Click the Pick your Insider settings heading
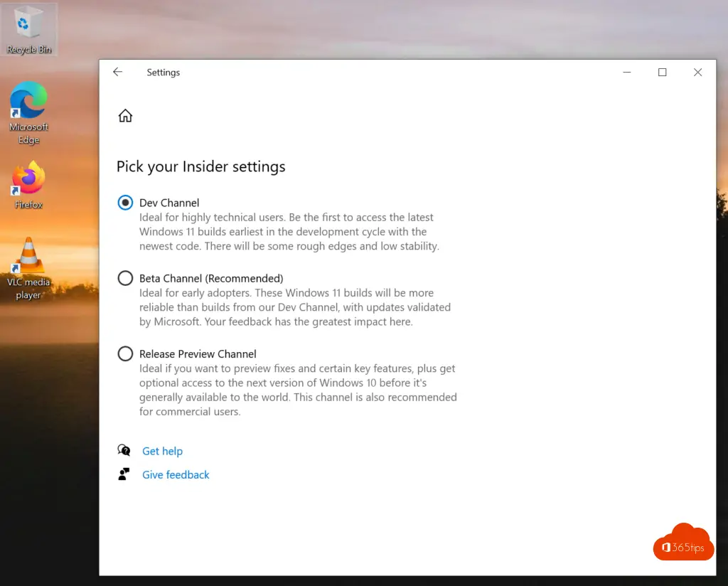 (200, 166)
